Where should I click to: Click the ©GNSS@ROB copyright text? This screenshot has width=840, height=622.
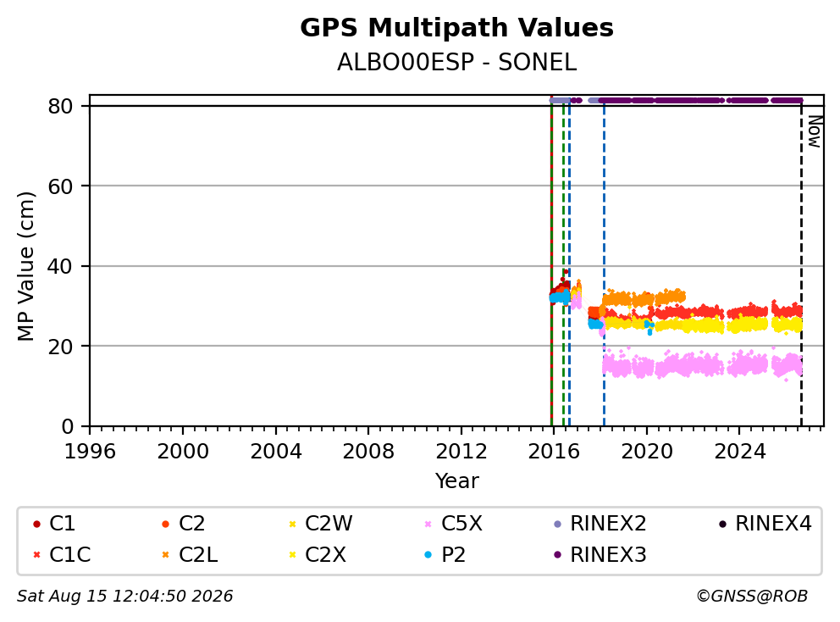coord(752,597)
